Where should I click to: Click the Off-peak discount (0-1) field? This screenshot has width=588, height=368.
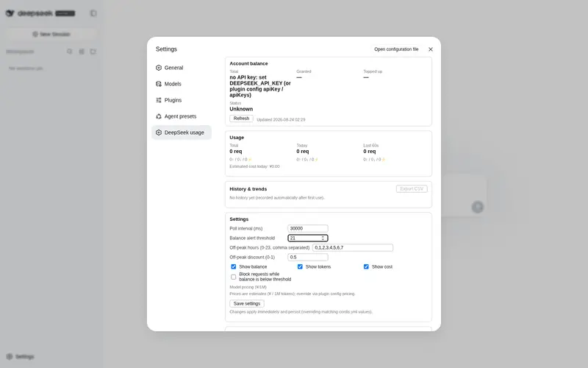308,257
